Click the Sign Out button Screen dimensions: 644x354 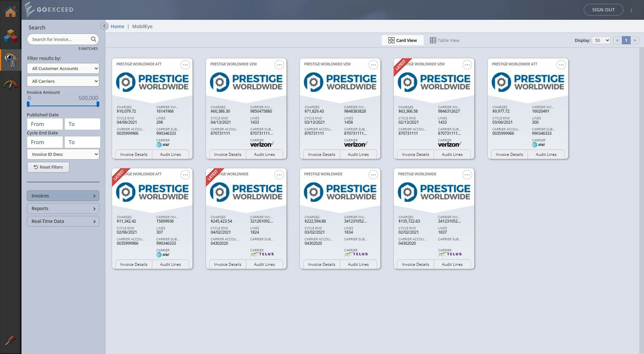tap(603, 10)
